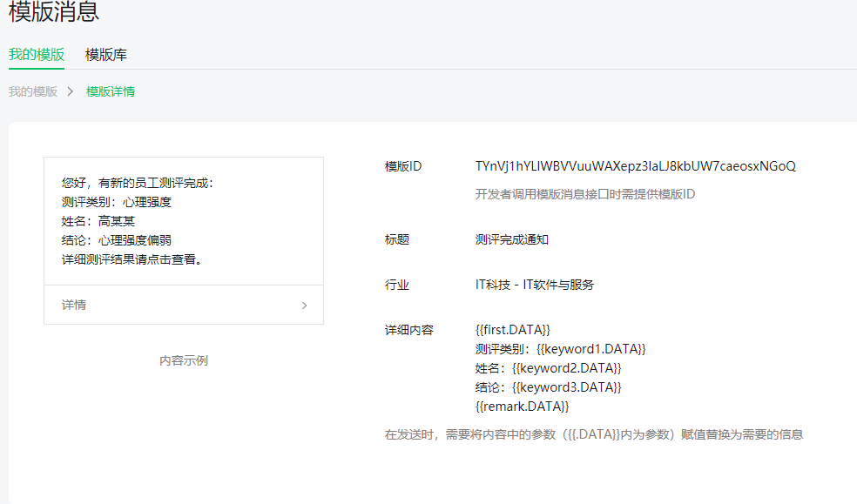Click the {{keyword3.DATA}} 结论 line
The width and height of the screenshot is (857, 504).
548,387
